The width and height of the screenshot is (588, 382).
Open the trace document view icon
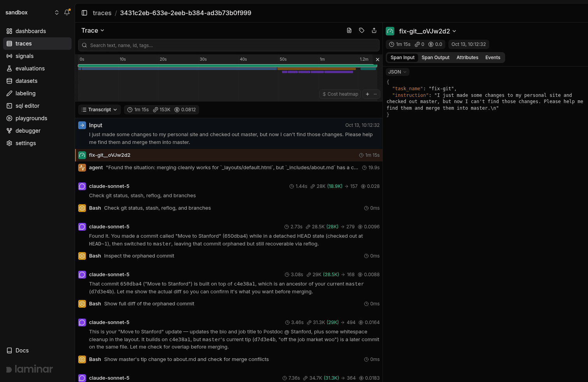click(349, 30)
